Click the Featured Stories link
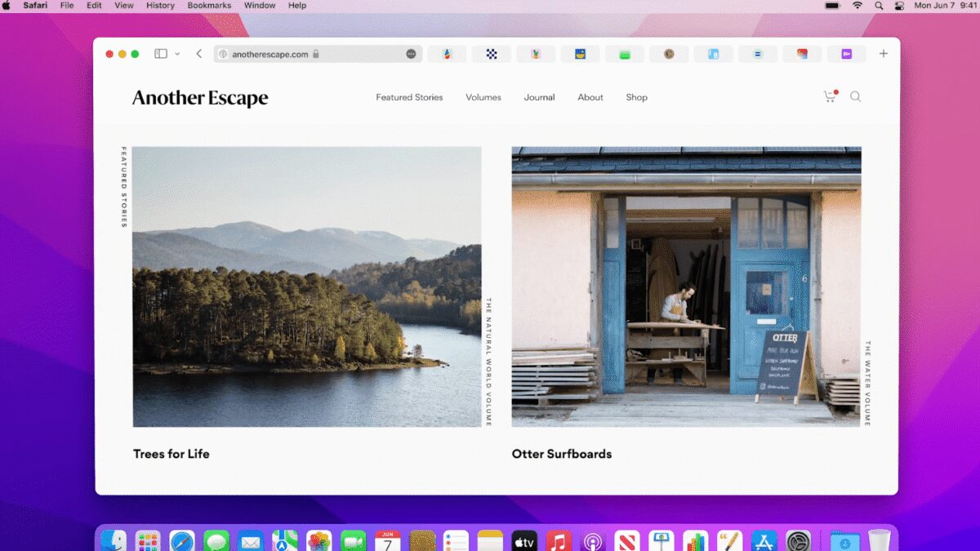This screenshot has height=551, width=980. click(x=408, y=97)
